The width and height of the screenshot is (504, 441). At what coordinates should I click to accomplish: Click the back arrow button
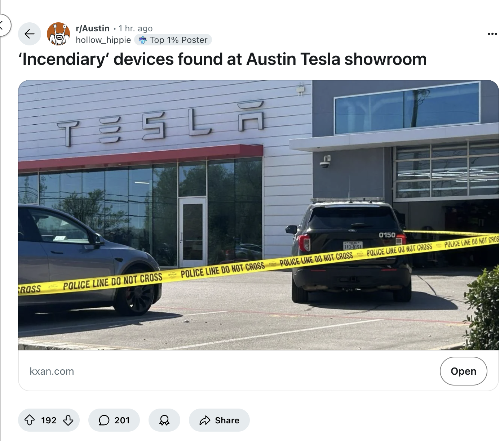coord(30,34)
